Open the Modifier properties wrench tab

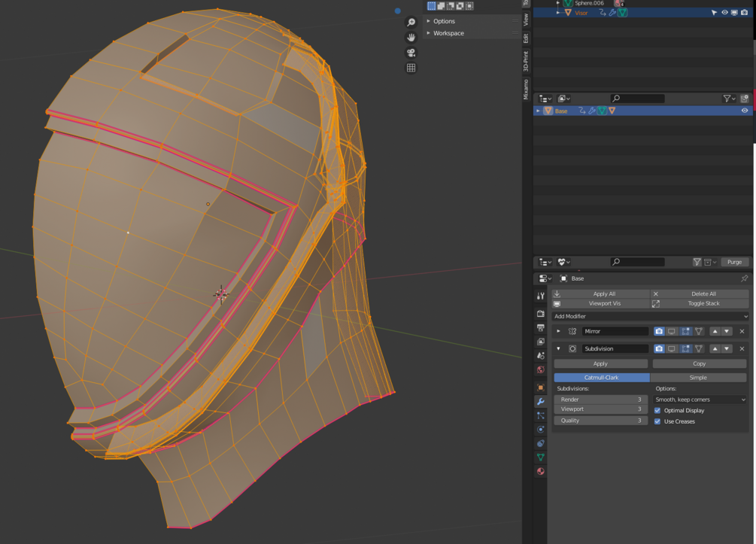pos(540,402)
